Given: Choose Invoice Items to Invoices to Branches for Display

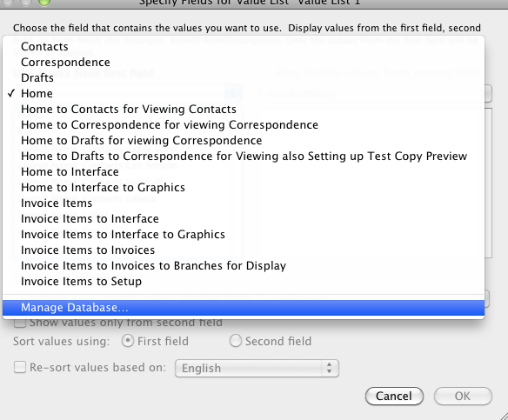Looking at the screenshot, I should click(244, 265).
